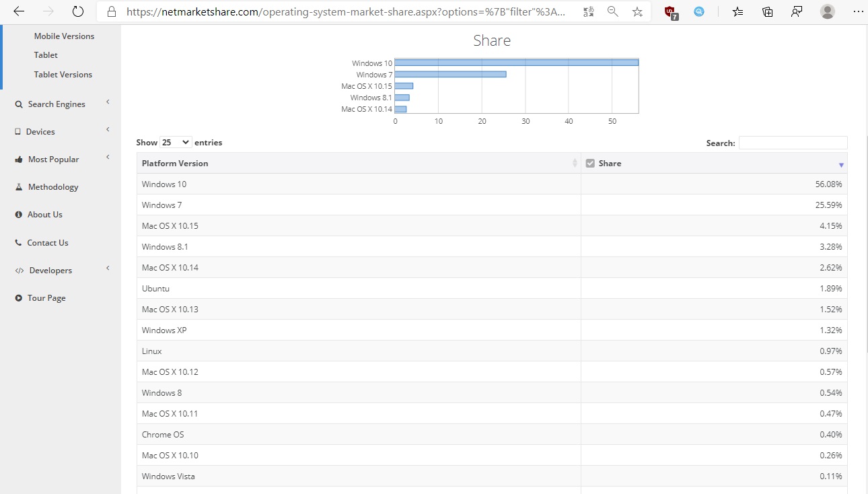Open the Devices menu item
This screenshot has height=494, width=868.
pyautogui.click(x=40, y=132)
